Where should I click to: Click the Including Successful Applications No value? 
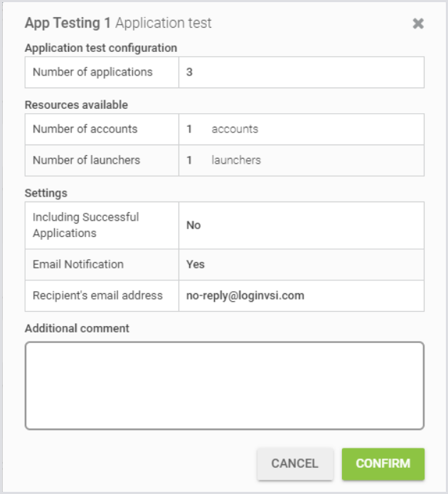193,225
